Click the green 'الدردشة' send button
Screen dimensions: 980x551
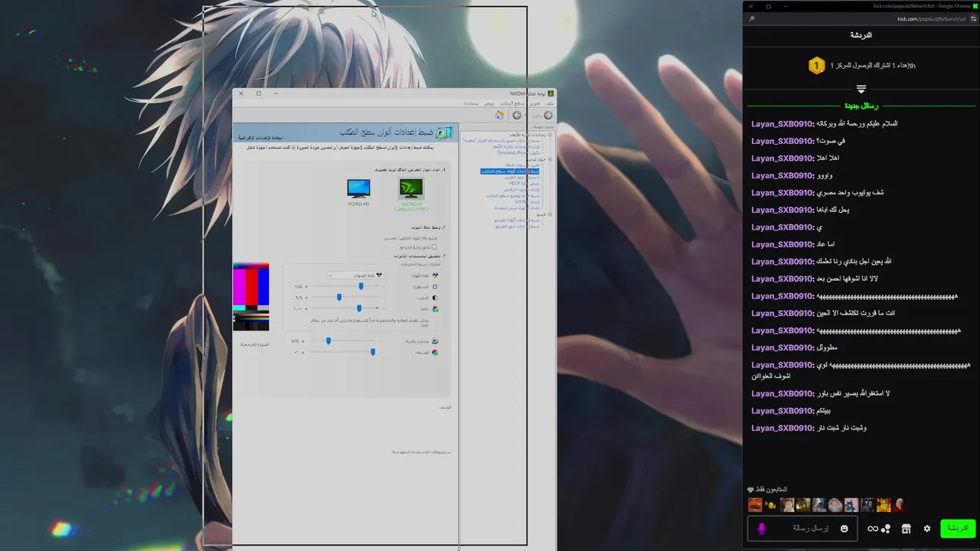958,529
